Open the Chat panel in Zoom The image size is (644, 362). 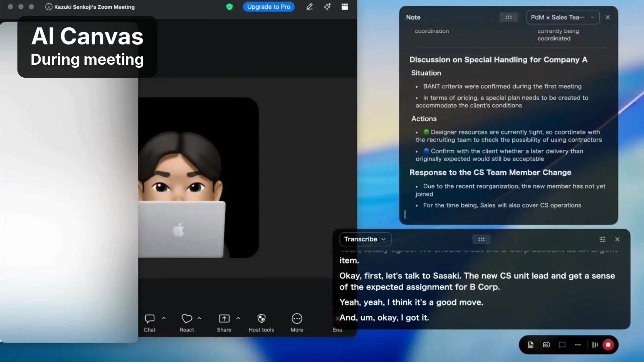(150, 323)
